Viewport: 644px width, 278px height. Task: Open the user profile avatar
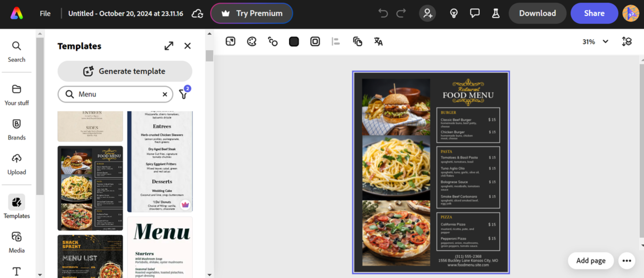pyautogui.click(x=631, y=13)
